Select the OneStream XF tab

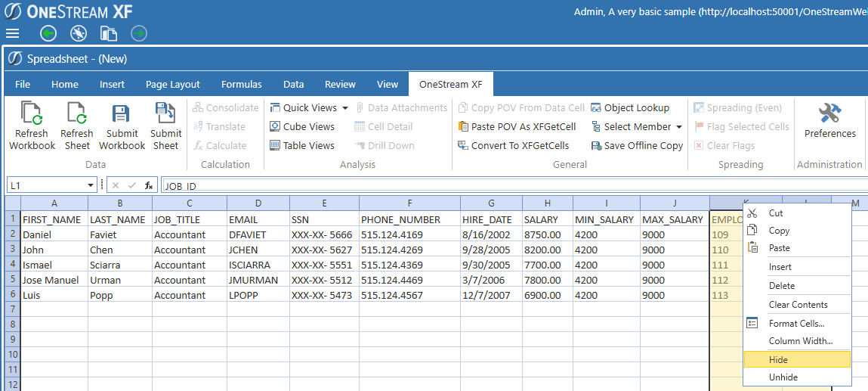(x=450, y=84)
